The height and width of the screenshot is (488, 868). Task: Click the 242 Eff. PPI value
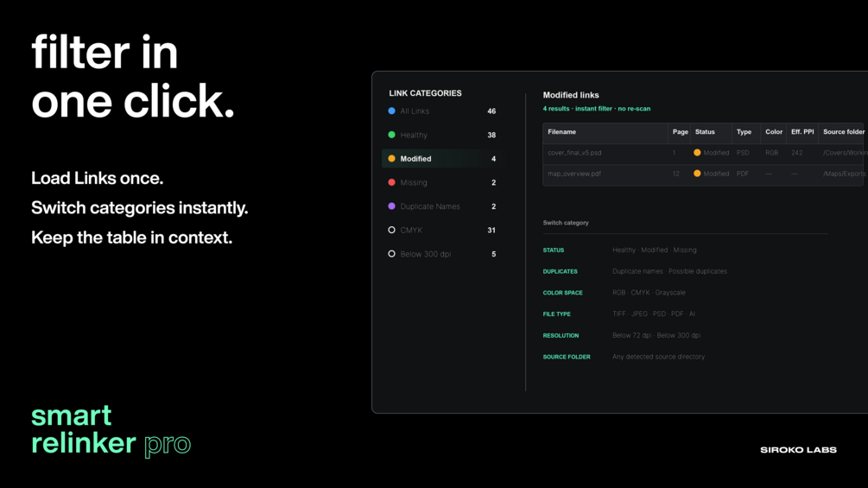(796, 153)
